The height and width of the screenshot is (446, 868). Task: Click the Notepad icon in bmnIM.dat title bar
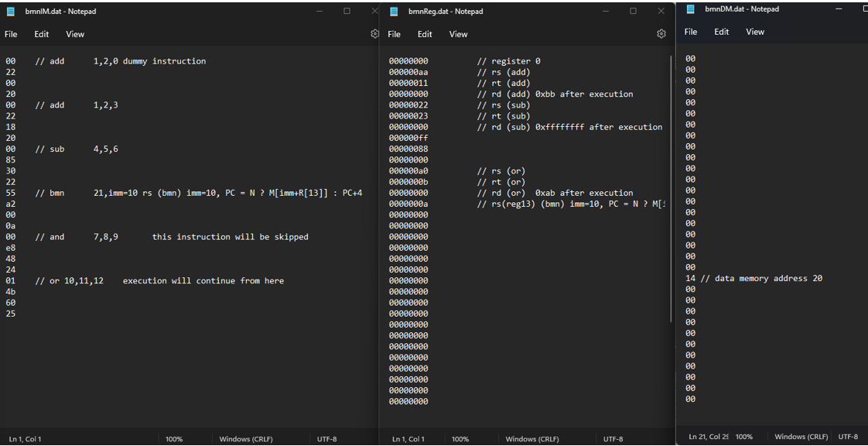(9, 11)
